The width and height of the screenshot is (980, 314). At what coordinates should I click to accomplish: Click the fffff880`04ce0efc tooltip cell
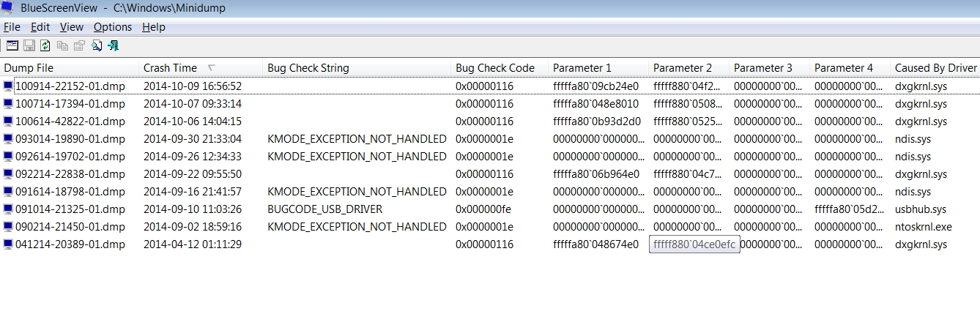pos(694,244)
